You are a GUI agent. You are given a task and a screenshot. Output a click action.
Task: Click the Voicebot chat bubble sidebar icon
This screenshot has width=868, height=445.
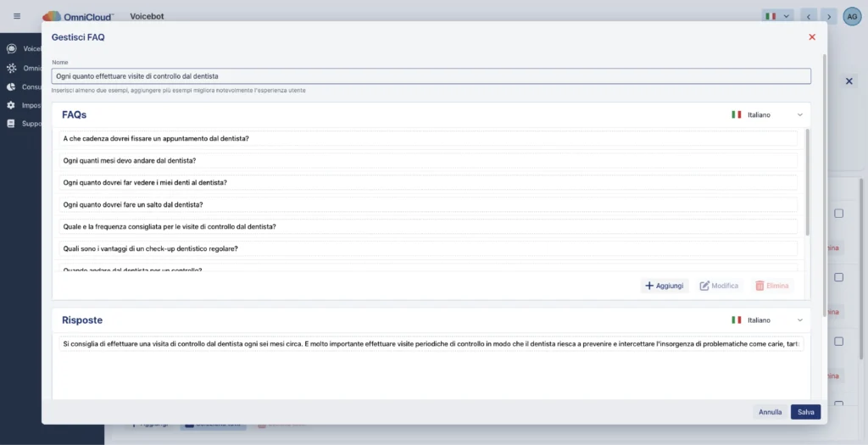[x=11, y=49]
